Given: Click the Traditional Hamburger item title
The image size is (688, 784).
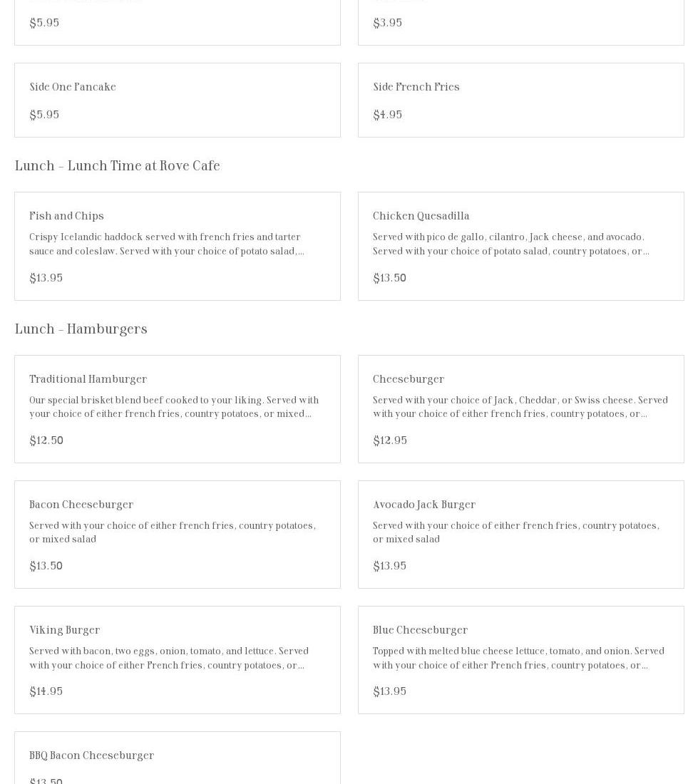Looking at the screenshot, I should pos(88,379).
